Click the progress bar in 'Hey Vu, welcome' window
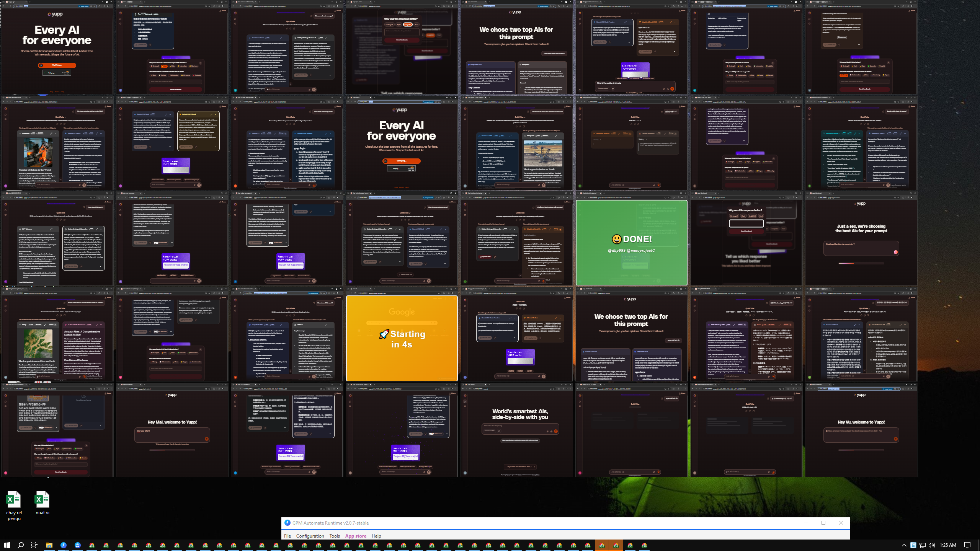 861,450
